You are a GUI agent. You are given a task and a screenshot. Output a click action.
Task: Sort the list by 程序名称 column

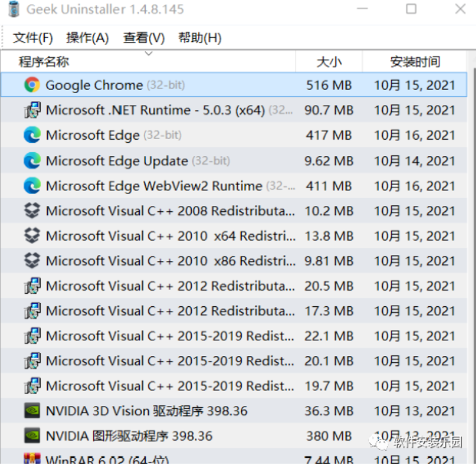pyautogui.click(x=44, y=62)
